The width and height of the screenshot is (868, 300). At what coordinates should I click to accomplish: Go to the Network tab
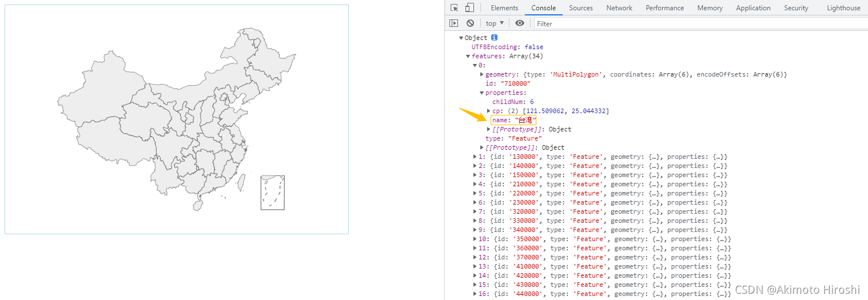[x=619, y=8]
